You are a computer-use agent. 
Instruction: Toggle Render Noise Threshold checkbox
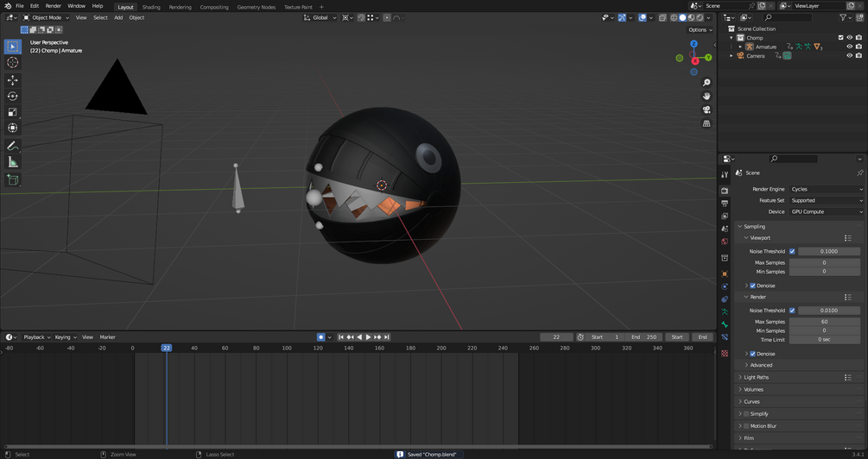(x=792, y=311)
